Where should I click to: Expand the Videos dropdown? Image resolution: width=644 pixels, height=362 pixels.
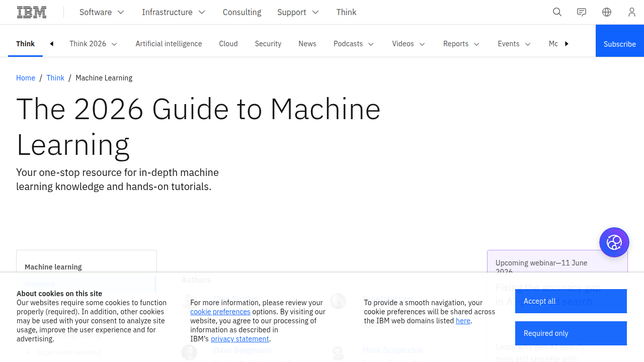point(409,44)
